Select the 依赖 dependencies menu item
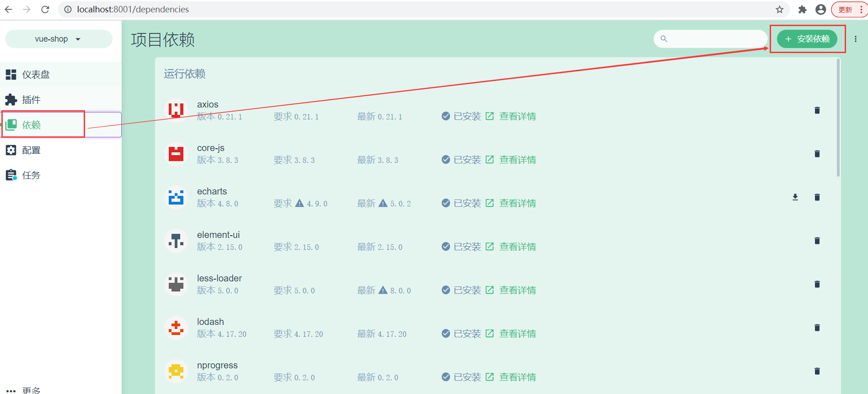868x394 pixels. pyautogui.click(x=61, y=125)
